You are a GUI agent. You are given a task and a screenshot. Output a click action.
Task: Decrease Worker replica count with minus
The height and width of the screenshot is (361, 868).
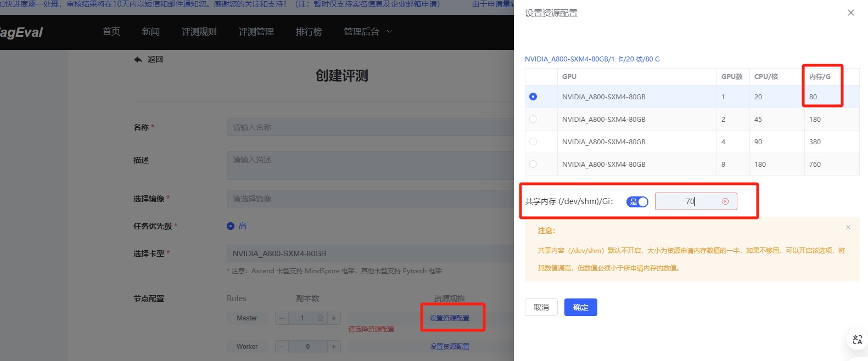point(282,347)
